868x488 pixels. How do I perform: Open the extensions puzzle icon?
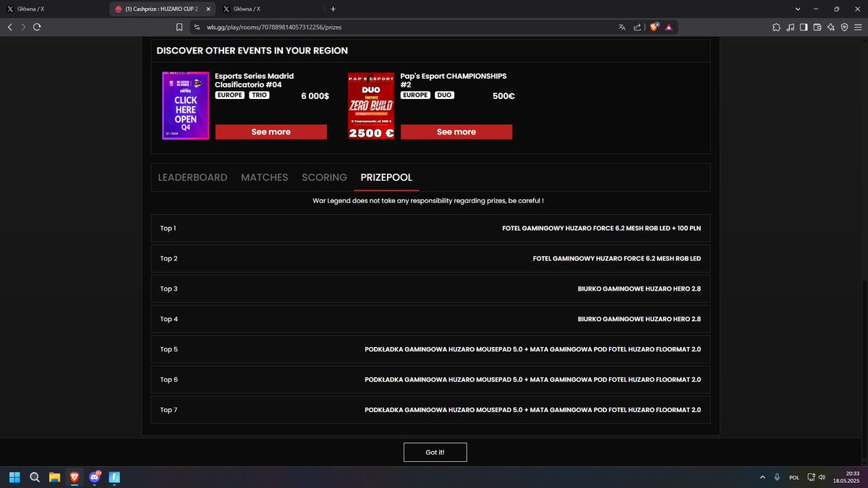tap(776, 27)
